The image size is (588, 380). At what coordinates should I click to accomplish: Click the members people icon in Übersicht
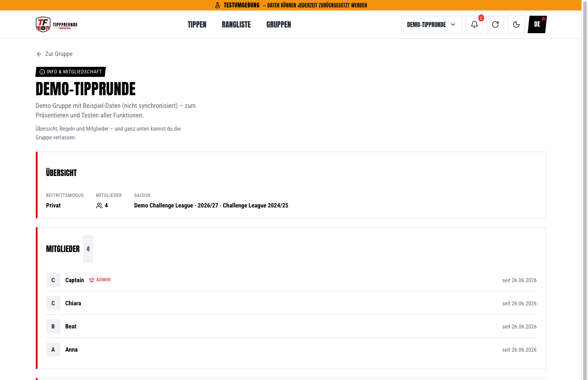99,206
